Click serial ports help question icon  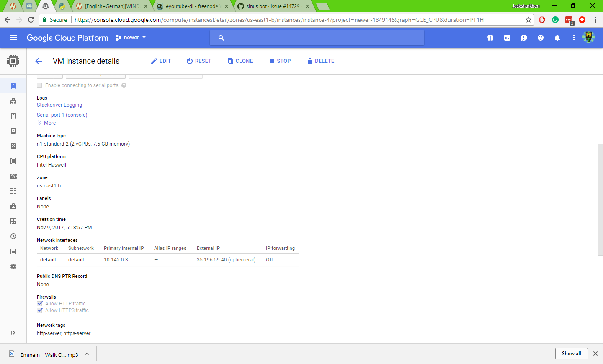pos(124,85)
